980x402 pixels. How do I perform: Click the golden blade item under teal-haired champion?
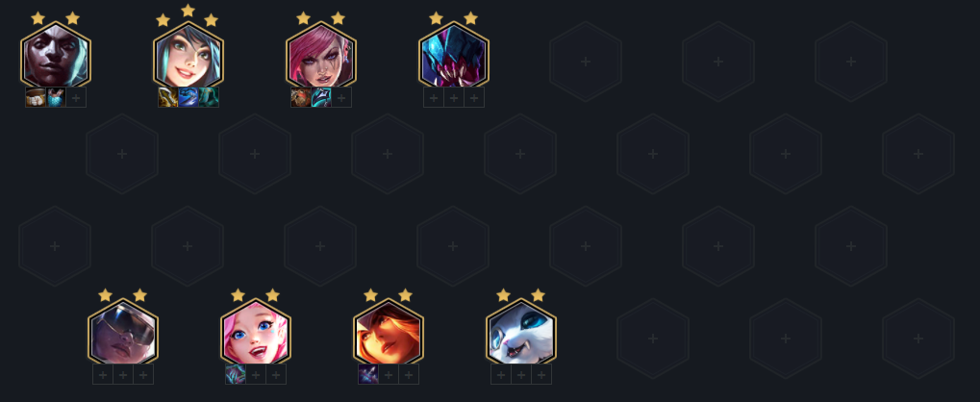coord(168,97)
